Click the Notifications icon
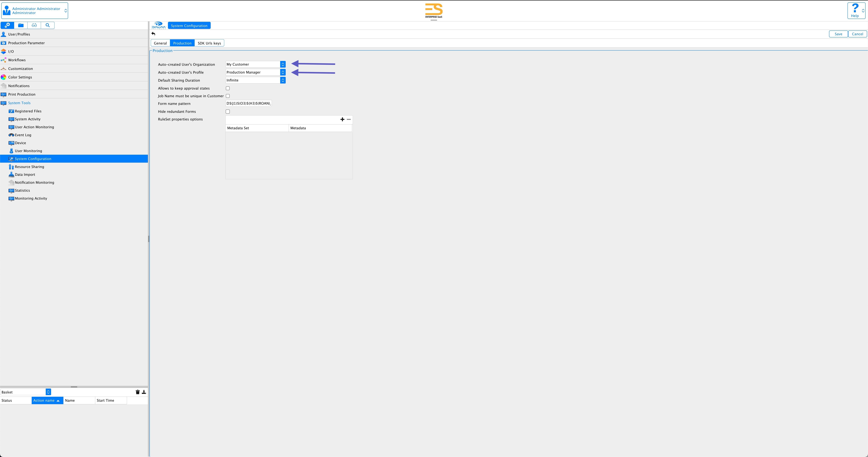Viewport: 868px width, 457px height. pos(3,86)
